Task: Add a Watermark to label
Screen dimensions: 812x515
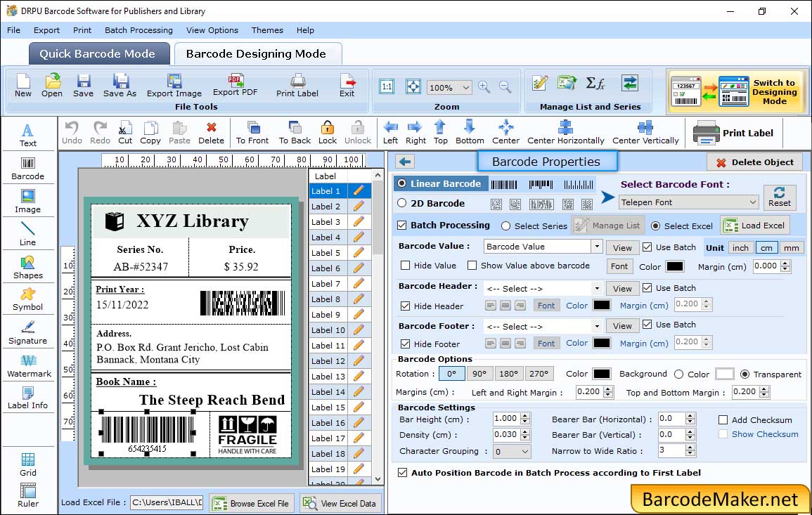Action: click(29, 366)
